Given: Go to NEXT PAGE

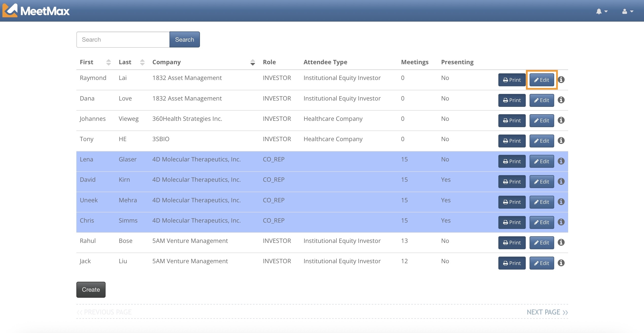Looking at the screenshot, I should point(547,312).
